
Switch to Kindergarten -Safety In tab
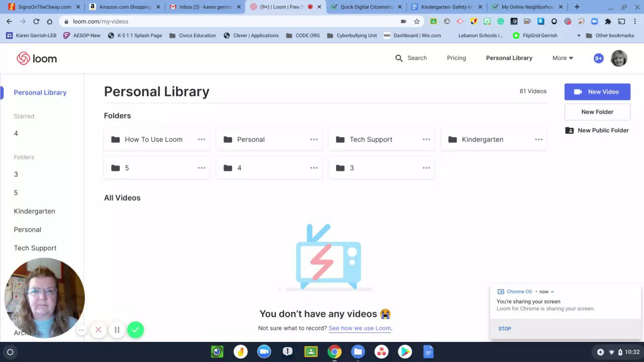pos(447,7)
